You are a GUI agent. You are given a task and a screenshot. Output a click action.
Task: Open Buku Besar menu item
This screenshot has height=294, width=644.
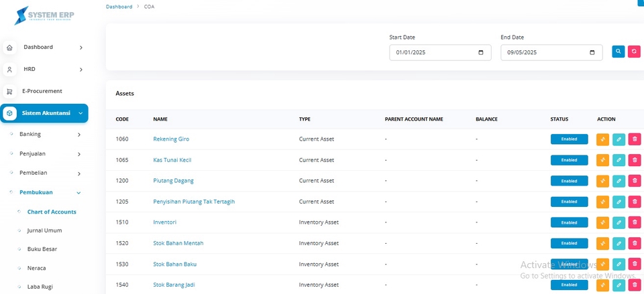(x=42, y=249)
